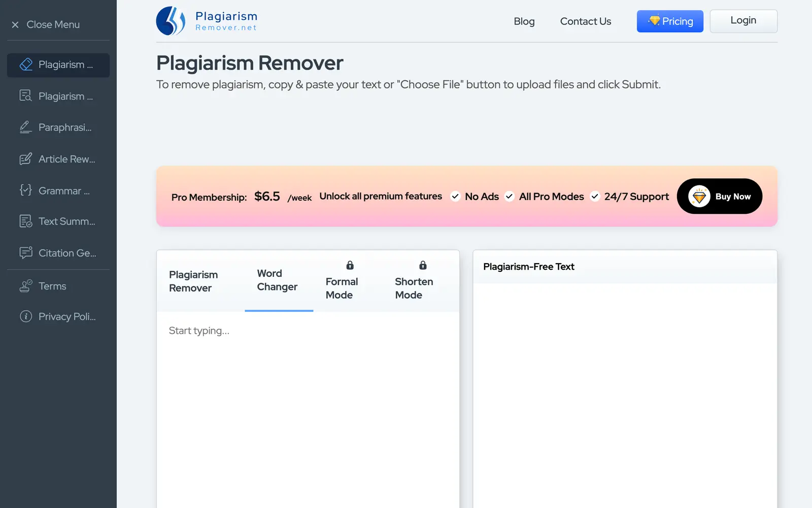Click Unlock all premium features text

coord(381,196)
